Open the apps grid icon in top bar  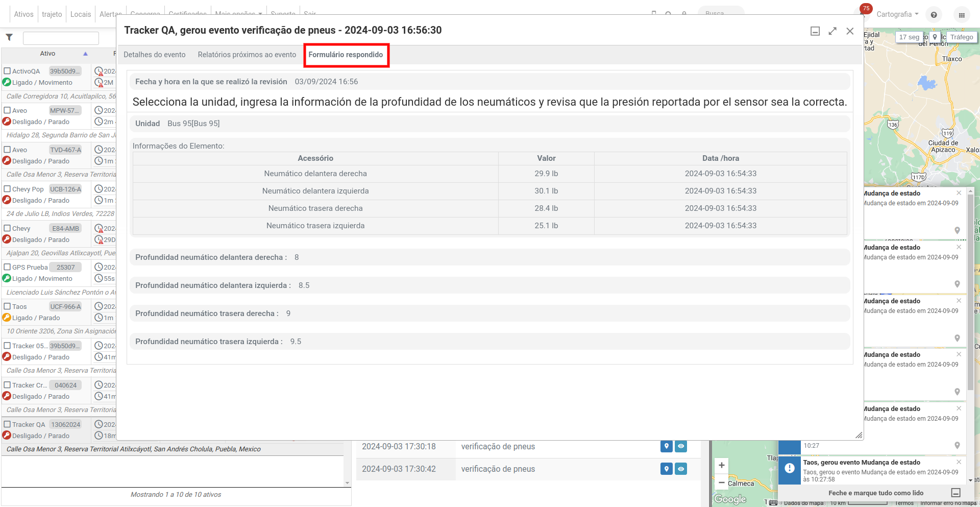962,15
